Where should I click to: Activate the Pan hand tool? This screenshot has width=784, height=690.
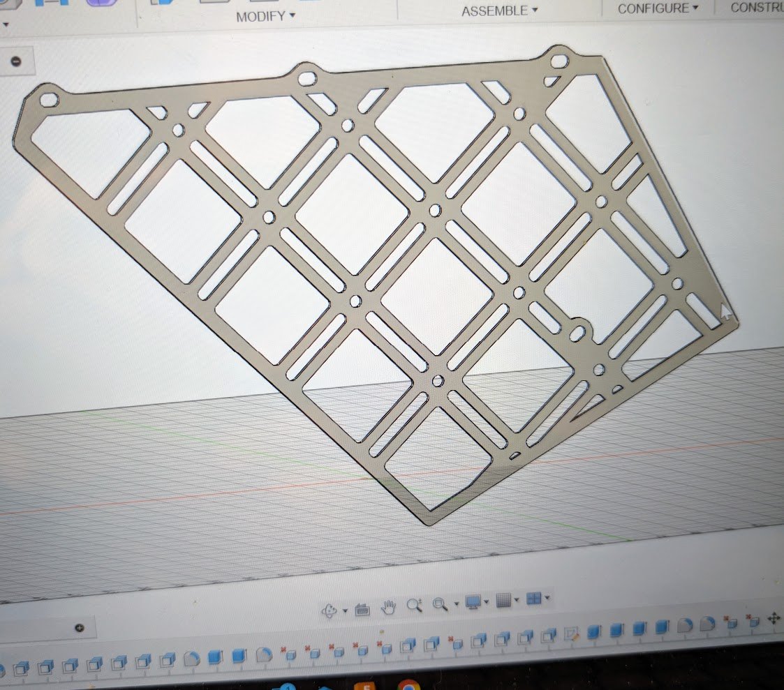point(388,607)
